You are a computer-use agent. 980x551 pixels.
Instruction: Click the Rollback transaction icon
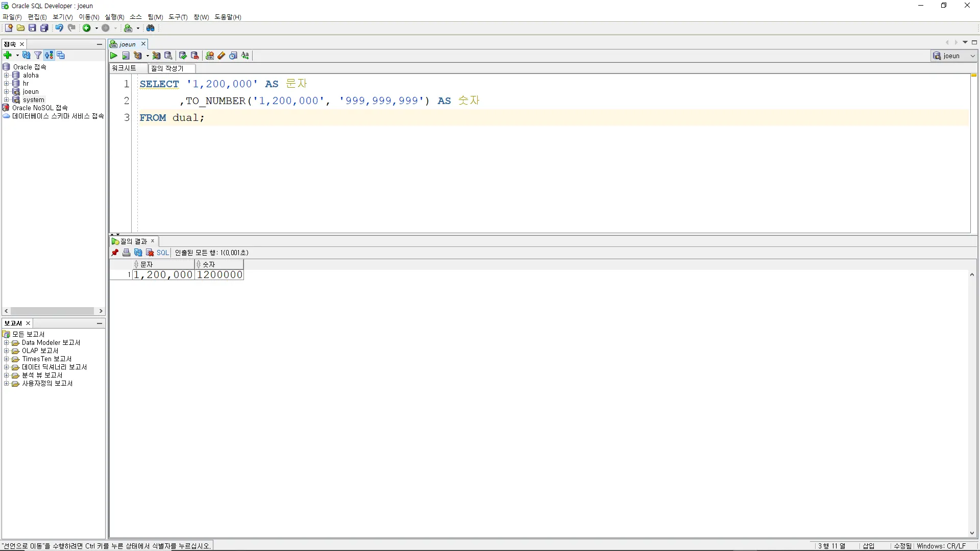(x=194, y=56)
